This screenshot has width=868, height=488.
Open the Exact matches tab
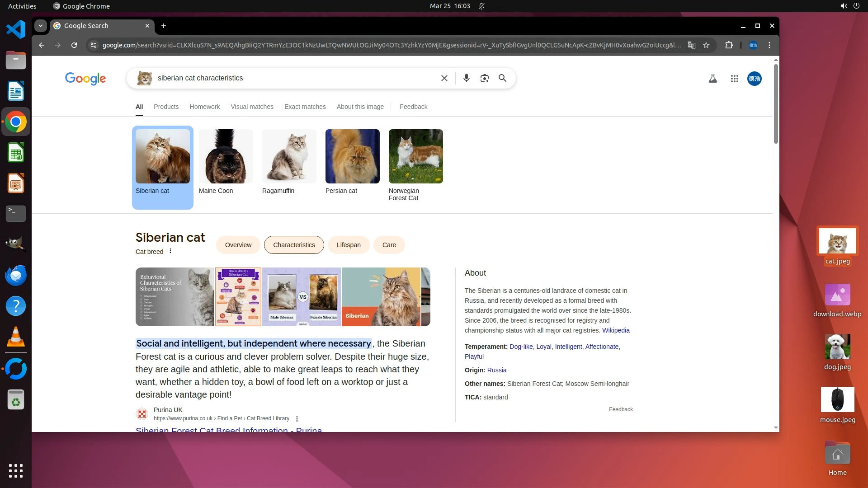point(305,107)
